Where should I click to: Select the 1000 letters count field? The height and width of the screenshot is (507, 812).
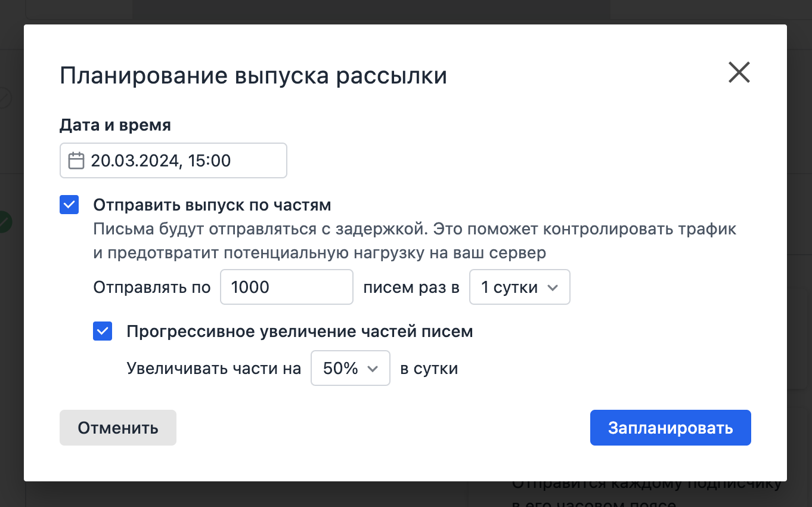(x=286, y=287)
